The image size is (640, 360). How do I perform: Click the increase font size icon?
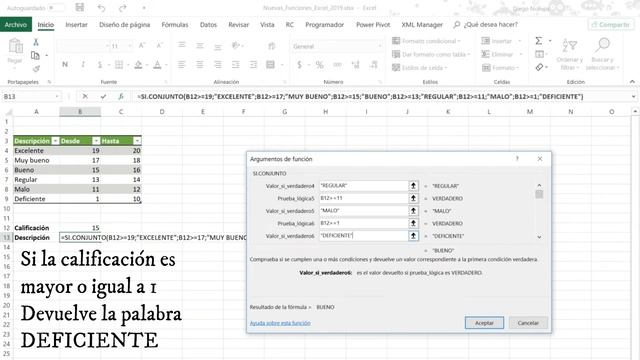coord(142,46)
